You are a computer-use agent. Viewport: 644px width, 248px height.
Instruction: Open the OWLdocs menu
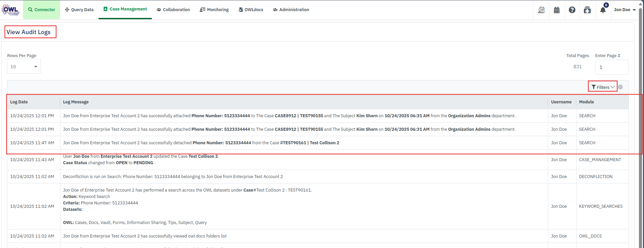(251, 10)
